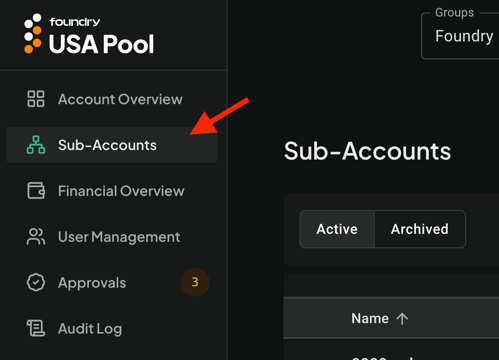This screenshot has width=499, height=360.
Task: Click the Approvals checkmark badge icon
Action: click(x=36, y=282)
